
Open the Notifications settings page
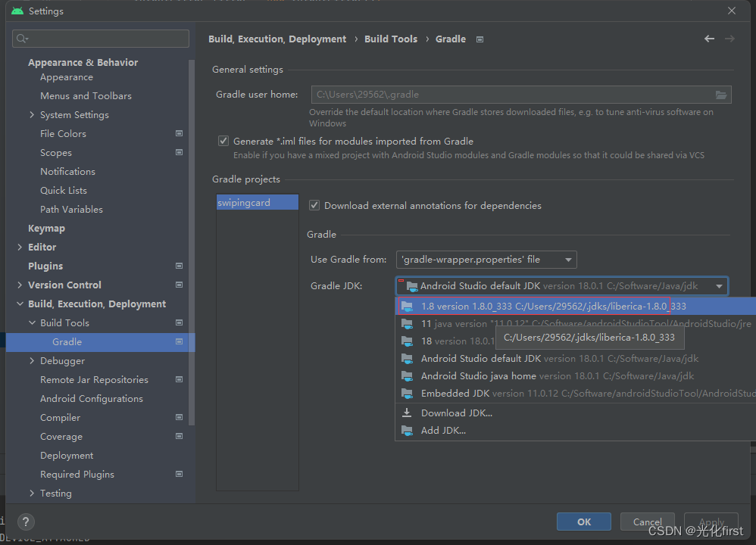click(67, 172)
